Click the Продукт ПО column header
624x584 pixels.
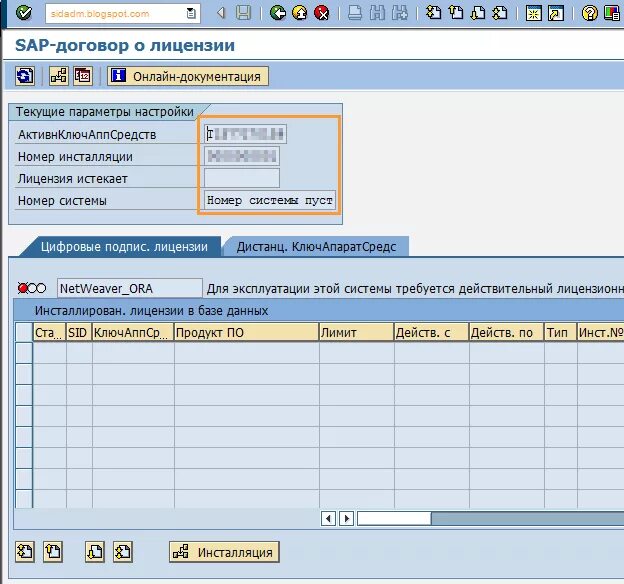click(x=246, y=332)
